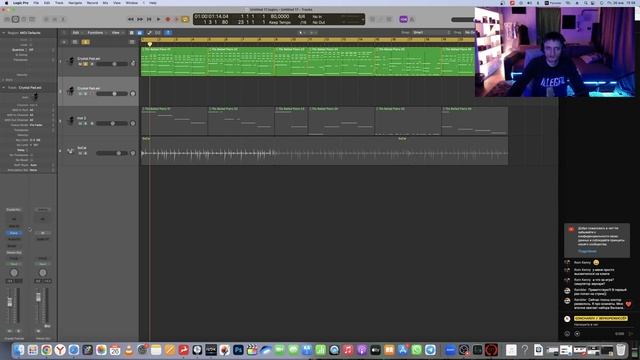Open Finder from the Dock
Image resolution: width=640 pixels, height=360 pixels.
(x=19, y=350)
